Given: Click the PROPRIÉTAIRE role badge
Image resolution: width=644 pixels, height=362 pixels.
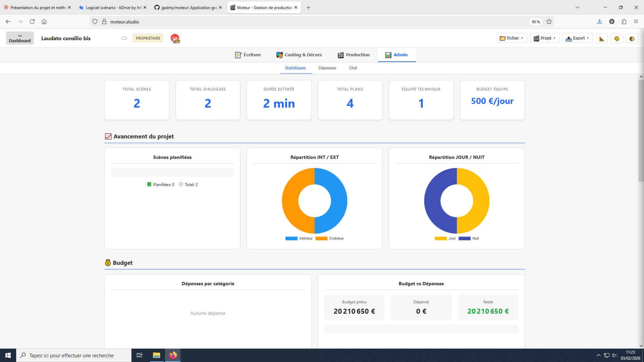Looking at the screenshot, I should [148, 38].
